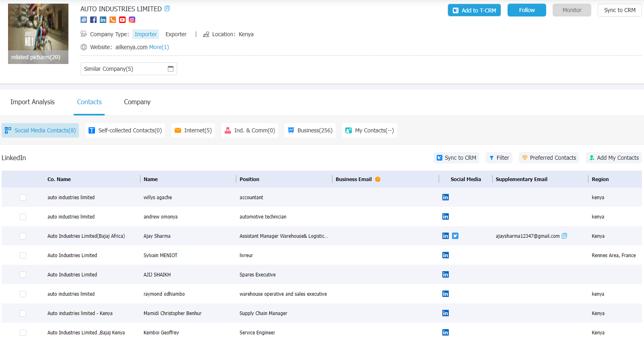
Task: Copy company name with icon beside AUTO INDUSTRIES LIMITED
Action: (x=167, y=8)
